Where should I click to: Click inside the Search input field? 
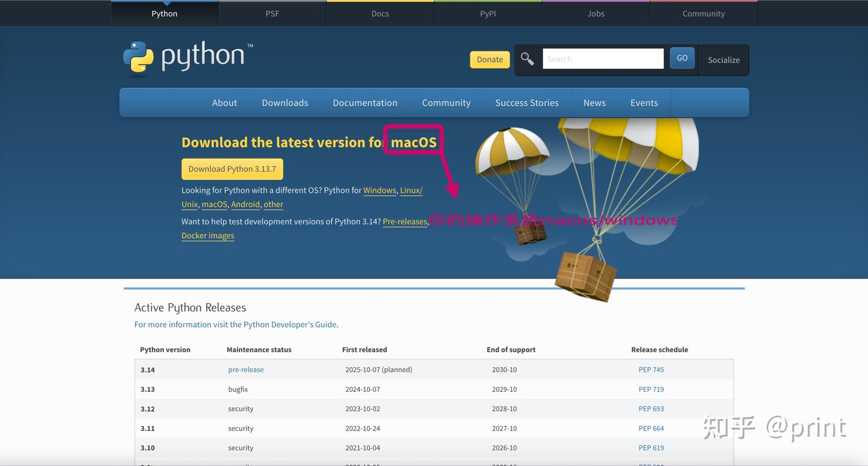pyautogui.click(x=602, y=58)
